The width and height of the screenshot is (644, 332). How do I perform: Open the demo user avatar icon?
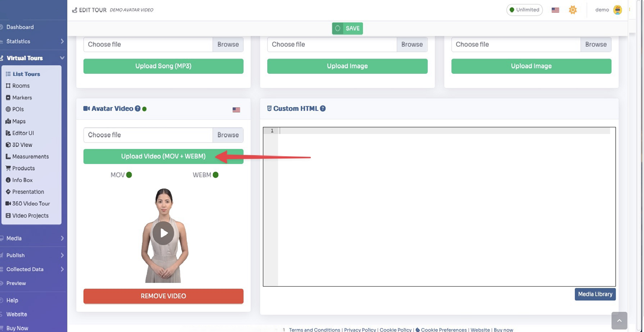coord(617,10)
